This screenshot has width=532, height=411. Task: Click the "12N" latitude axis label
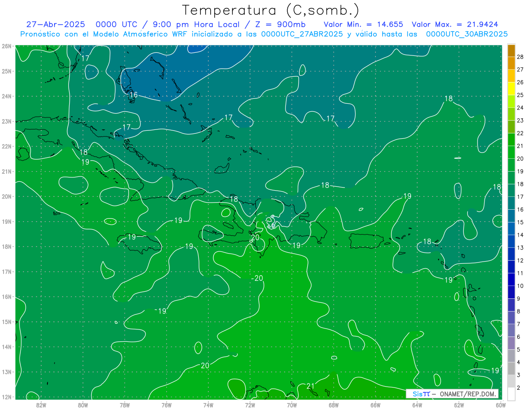[7, 397]
